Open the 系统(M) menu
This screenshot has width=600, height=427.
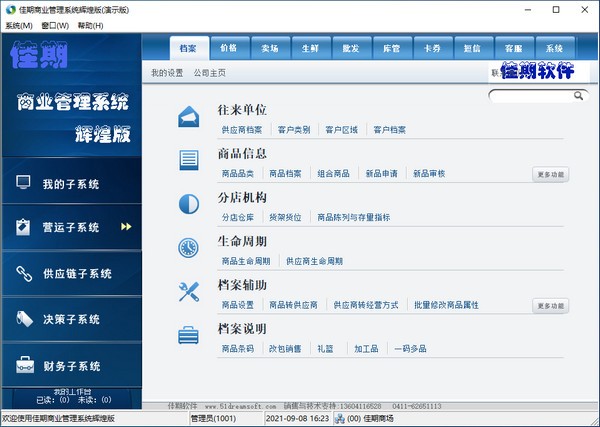(18, 24)
